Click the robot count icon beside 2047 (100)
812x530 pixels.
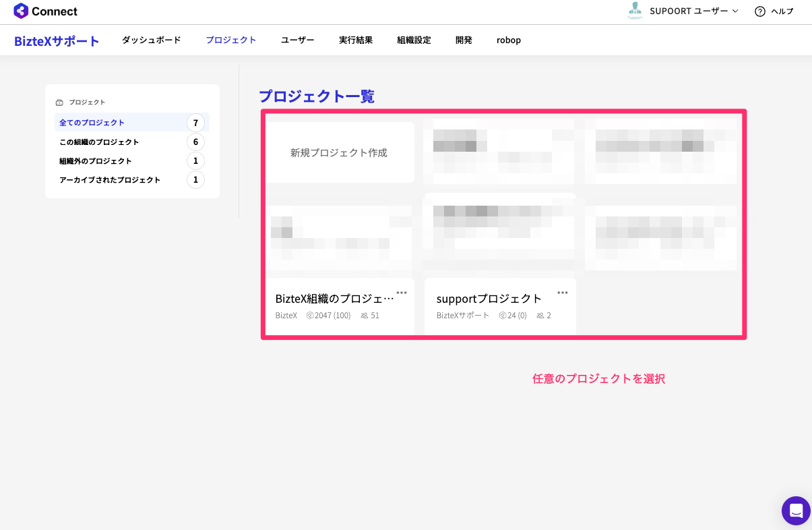pyautogui.click(x=310, y=316)
